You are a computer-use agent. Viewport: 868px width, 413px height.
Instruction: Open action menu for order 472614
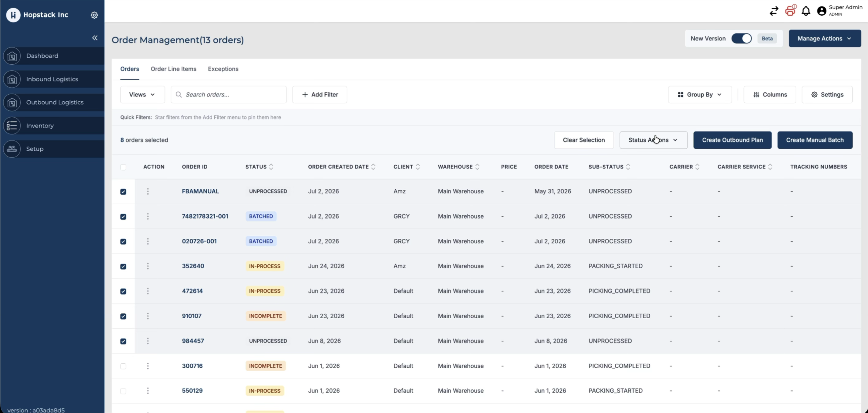[x=148, y=291]
